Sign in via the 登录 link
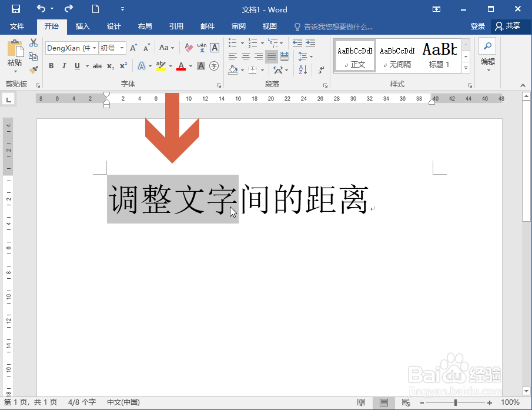 click(478, 26)
